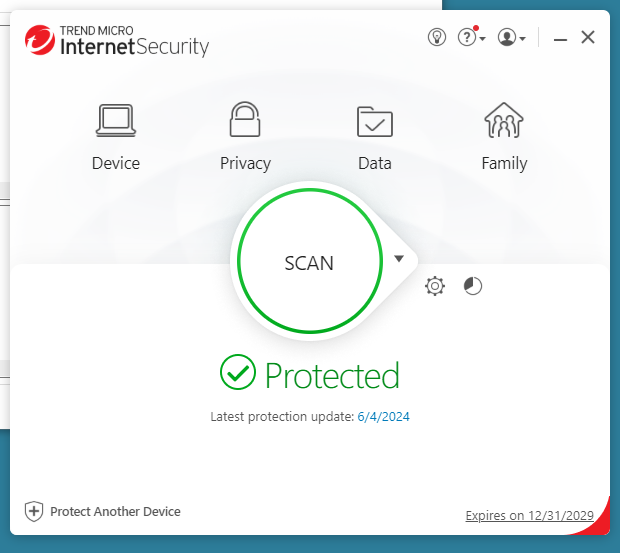Expand the account profile dropdown

[x=511, y=38]
